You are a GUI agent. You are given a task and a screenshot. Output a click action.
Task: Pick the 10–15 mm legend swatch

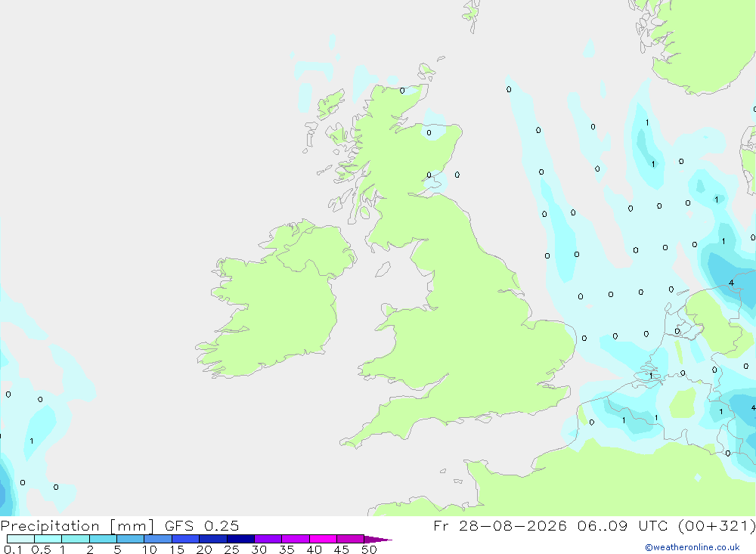coord(158,539)
